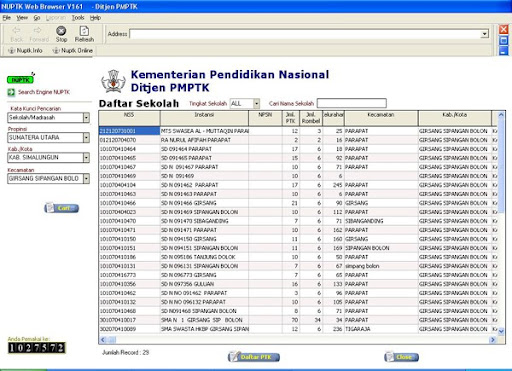Viewport: 512px width, 371px height.
Task: Click the Cari Nama Sekolah input field
Action: coord(352,103)
